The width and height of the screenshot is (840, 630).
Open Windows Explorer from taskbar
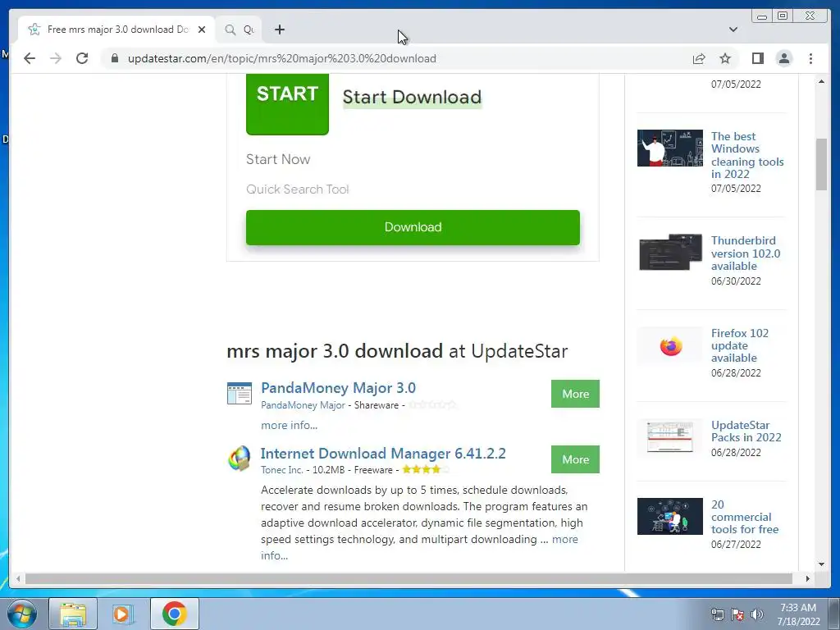pyautogui.click(x=73, y=614)
